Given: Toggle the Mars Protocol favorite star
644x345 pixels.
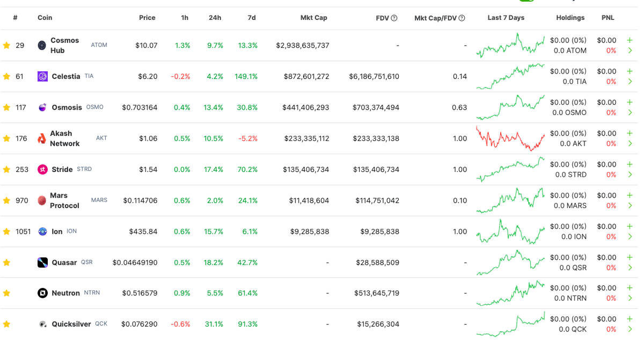Looking at the screenshot, I should [6, 200].
